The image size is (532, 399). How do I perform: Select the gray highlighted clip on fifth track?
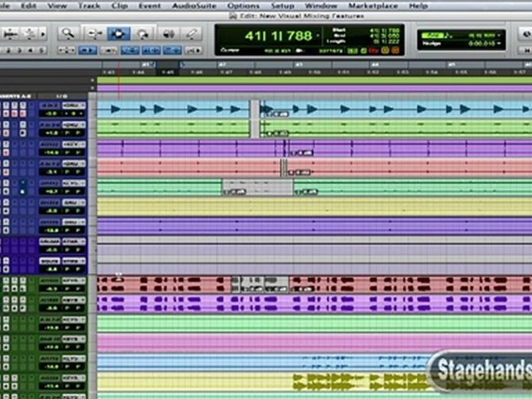pos(258,188)
